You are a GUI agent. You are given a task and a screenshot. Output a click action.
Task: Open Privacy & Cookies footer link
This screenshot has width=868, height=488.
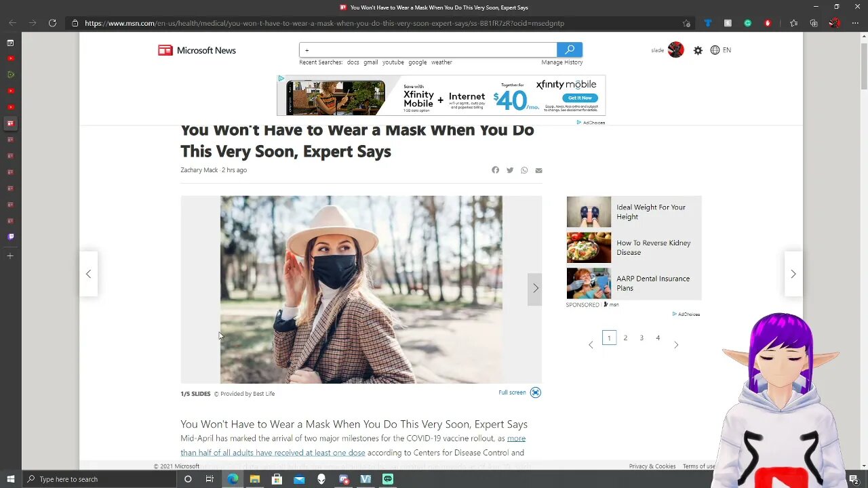pyautogui.click(x=652, y=466)
